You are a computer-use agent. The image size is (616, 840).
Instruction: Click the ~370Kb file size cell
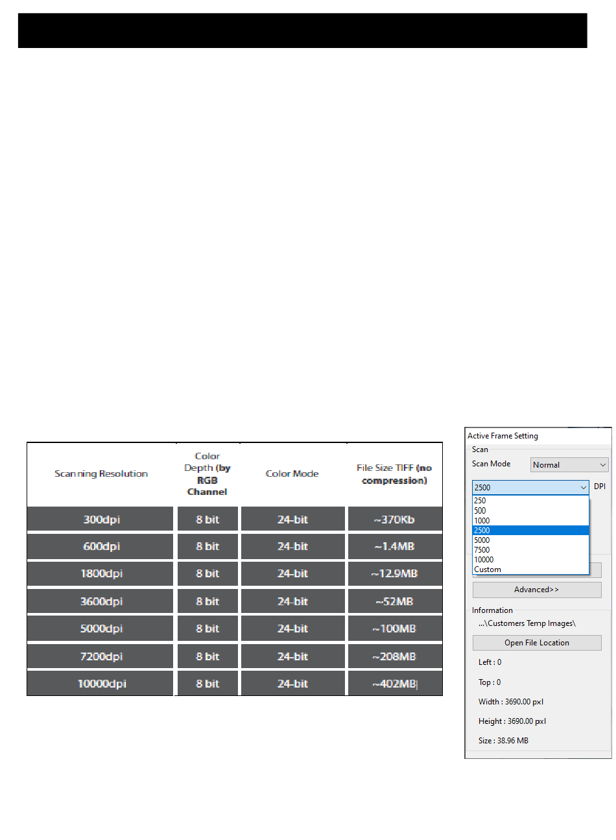395,519
